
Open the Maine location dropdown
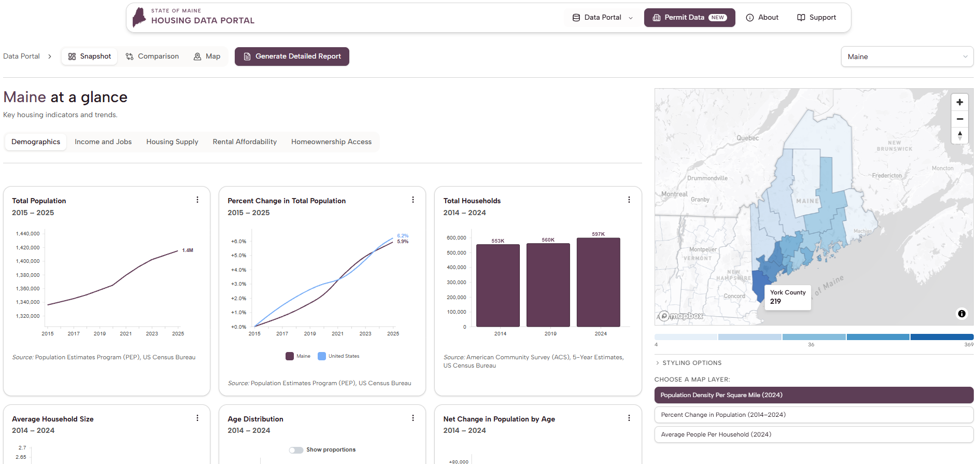click(x=907, y=57)
